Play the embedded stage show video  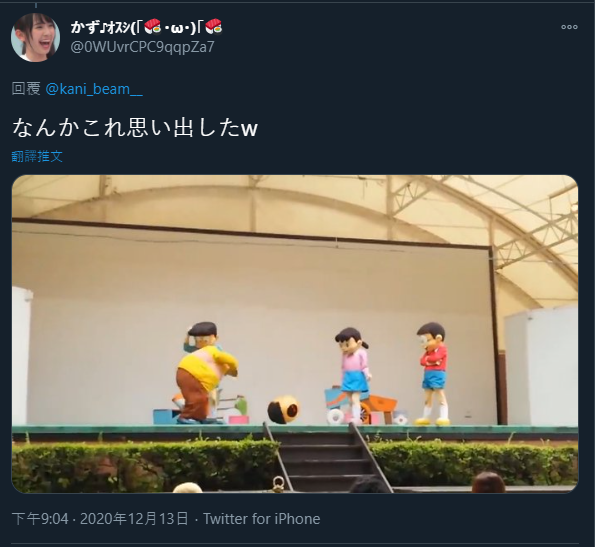pyautogui.click(x=295, y=334)
